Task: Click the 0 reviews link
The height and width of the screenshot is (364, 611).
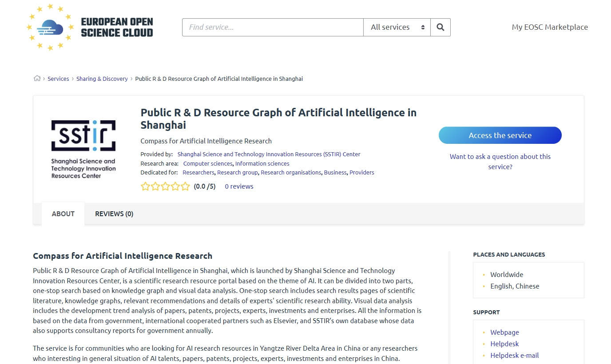Action: [x=239, y=186]
